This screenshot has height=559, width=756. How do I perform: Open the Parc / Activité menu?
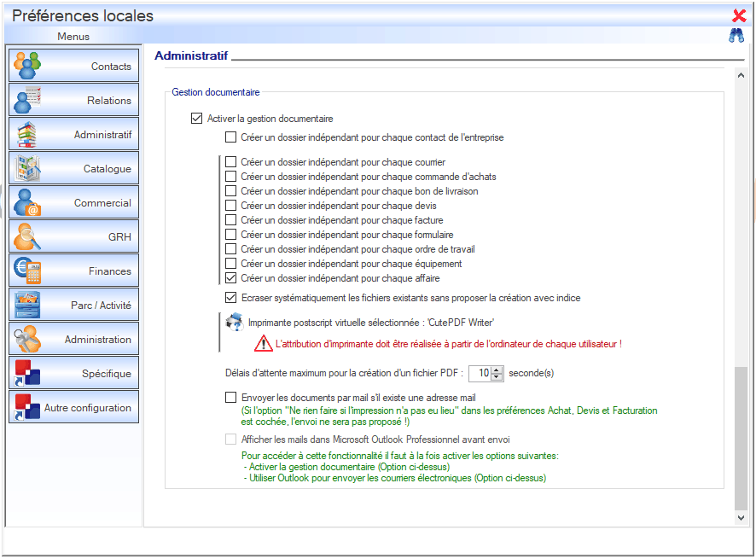tap(73, 305)
